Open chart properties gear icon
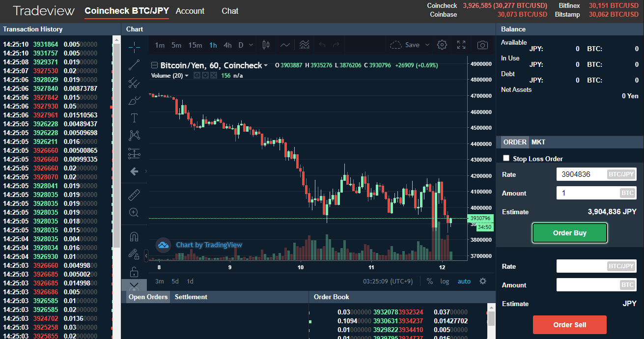 [442, 45]
